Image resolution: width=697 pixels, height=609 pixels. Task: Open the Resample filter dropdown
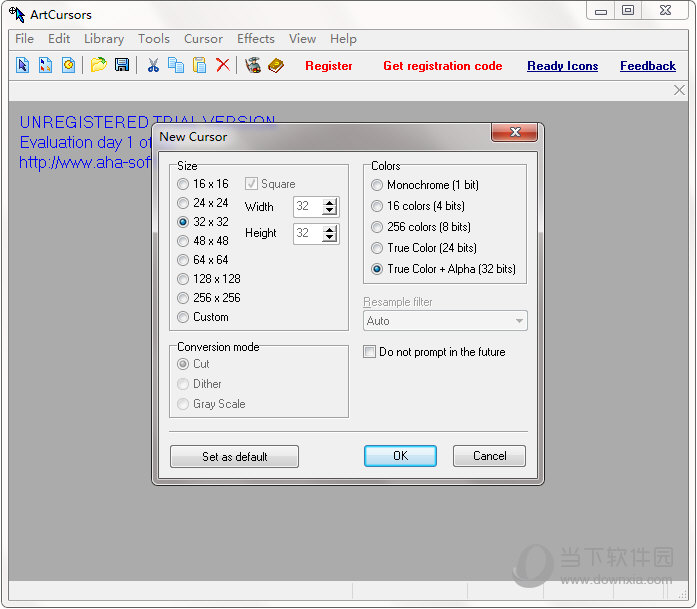445,321
